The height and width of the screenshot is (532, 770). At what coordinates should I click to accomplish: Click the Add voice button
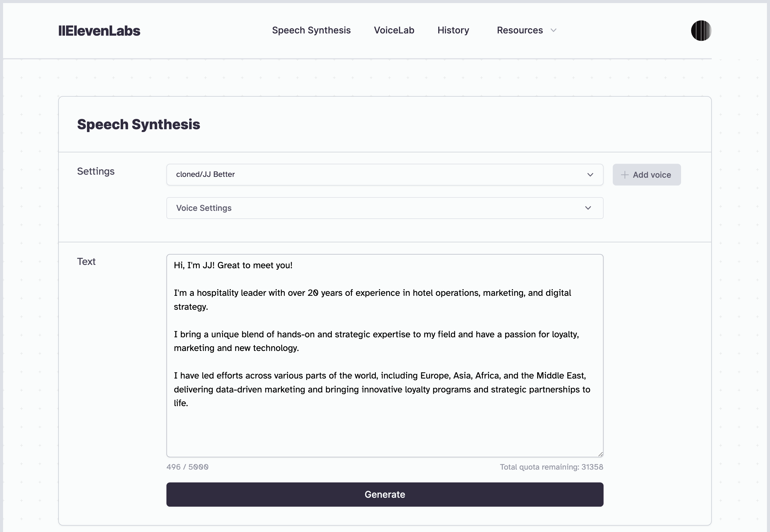coord(646,175)
